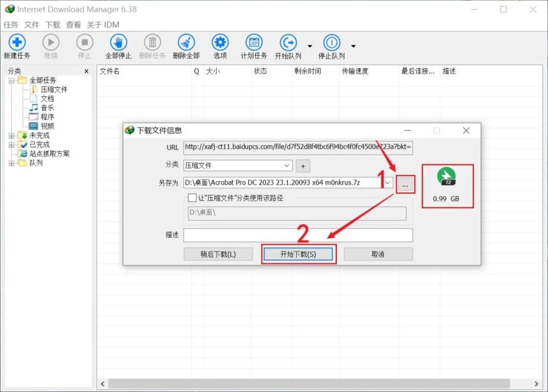This screenshot has width=548, height=392.
Task: Click the Stop (停止) toolbar icon
Action: (x=85, y=42)
